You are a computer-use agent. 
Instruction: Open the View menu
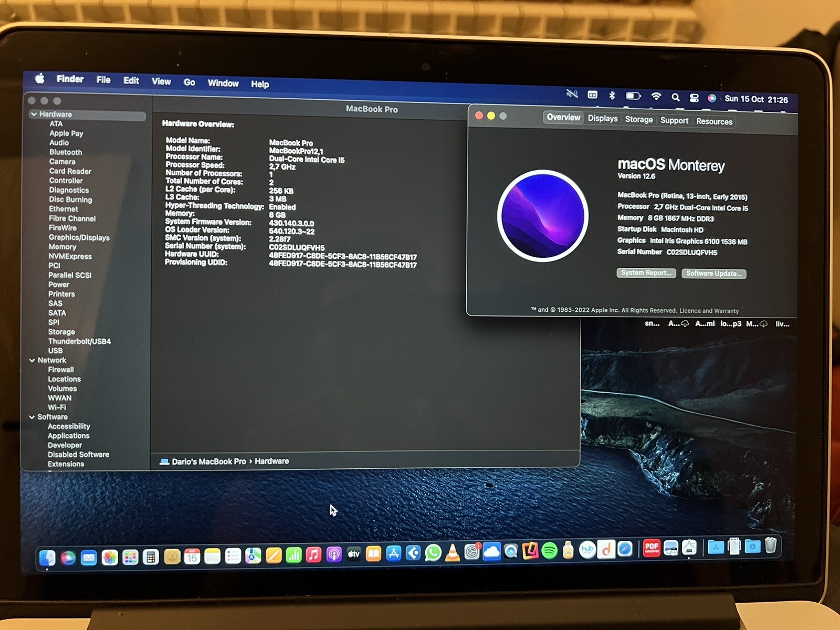coord(161,81)
